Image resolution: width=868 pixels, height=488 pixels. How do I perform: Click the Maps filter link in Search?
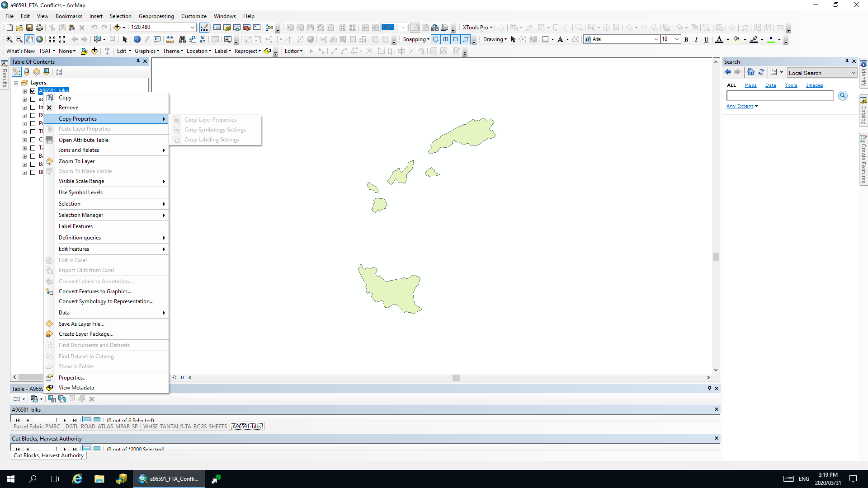750,85
